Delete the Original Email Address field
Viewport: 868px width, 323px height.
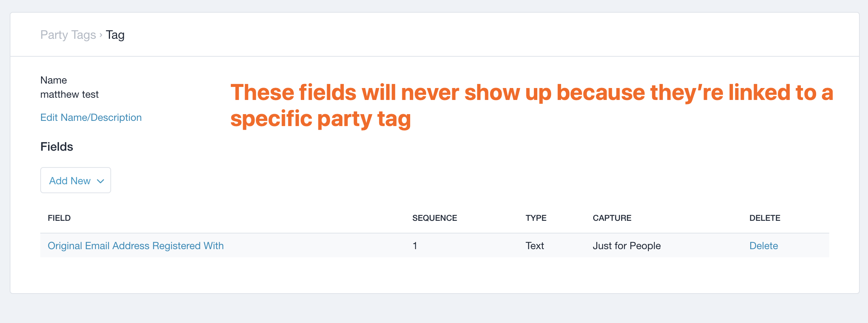[763, 246]
